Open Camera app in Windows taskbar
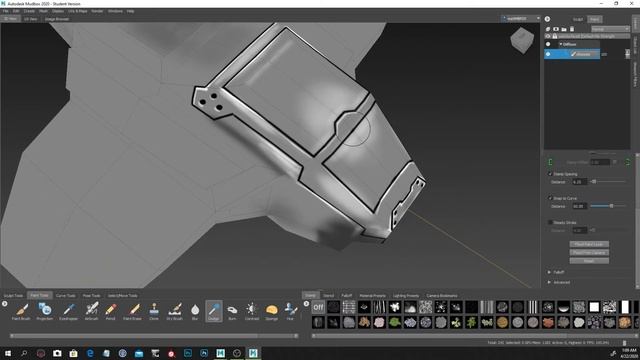Image resolution: width=640 pixels, height=360 pixels. 57,353
